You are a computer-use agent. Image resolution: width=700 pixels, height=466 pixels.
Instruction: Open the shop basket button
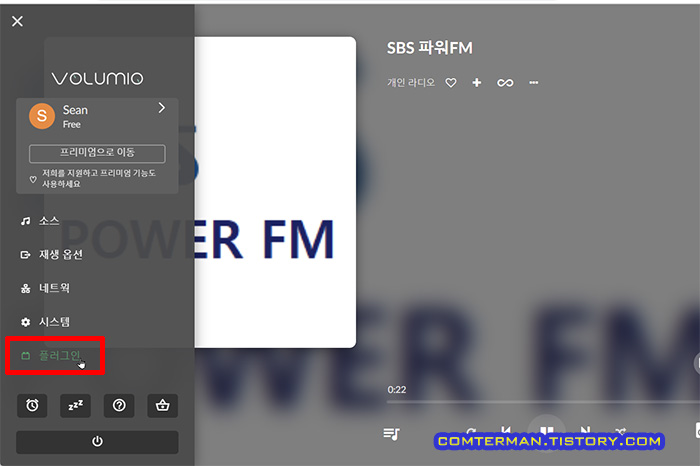pos(162,405)
